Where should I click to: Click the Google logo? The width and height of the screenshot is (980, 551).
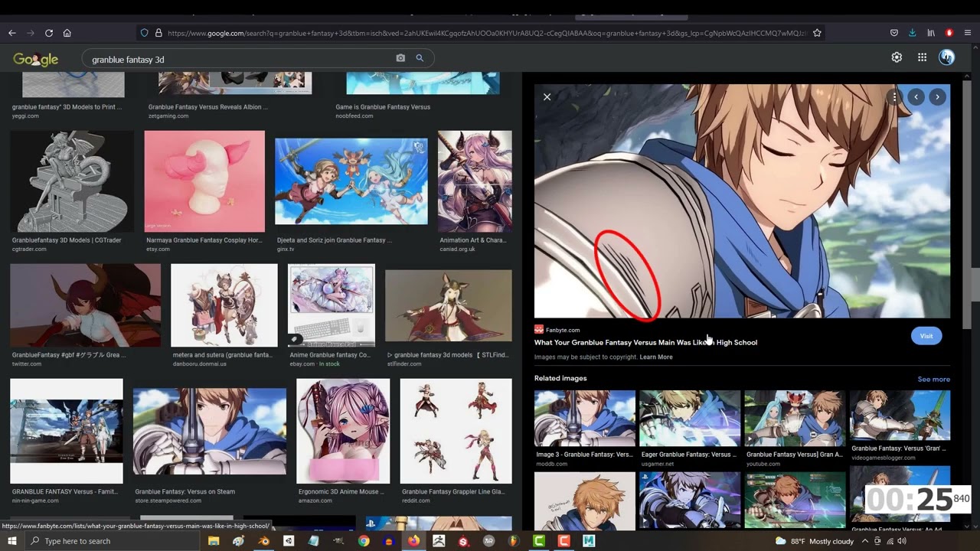pyautogui.click(x=35, y=59)
